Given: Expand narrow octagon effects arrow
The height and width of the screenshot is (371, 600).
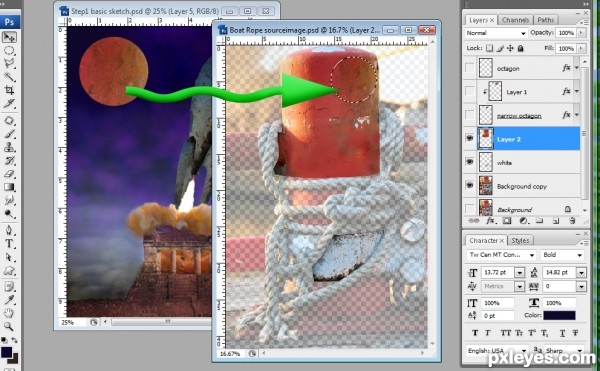Looking at the screenshot, I should point(577,115).
